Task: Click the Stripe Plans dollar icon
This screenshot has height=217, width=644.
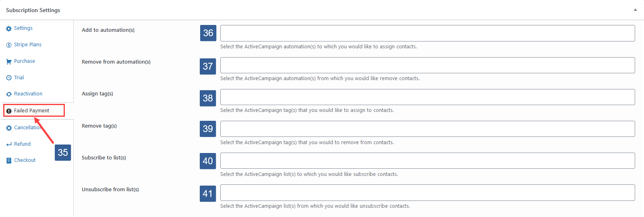Action: 9,45
